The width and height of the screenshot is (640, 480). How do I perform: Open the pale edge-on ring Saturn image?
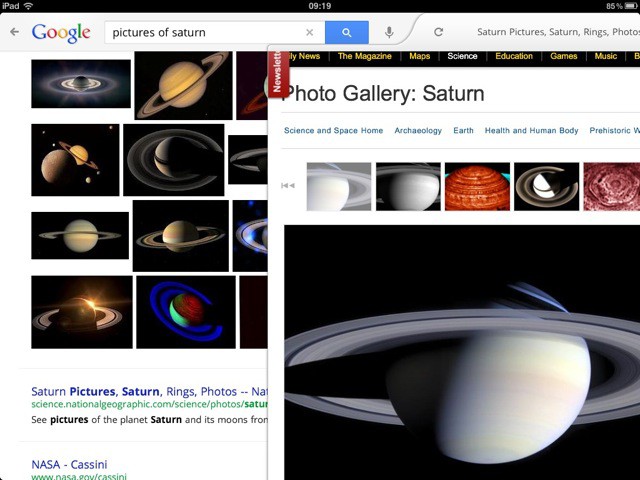click(80, 236)
